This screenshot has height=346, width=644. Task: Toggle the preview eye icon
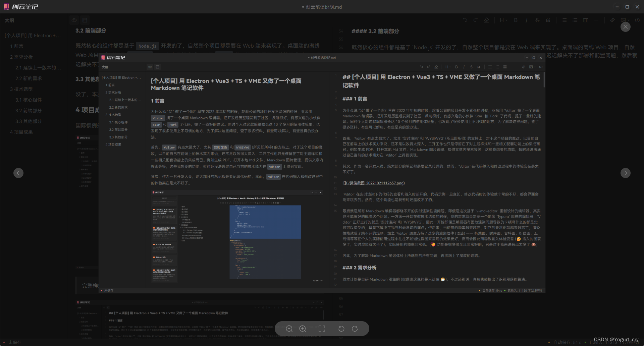pyautogui.click(x=74, y=20)
